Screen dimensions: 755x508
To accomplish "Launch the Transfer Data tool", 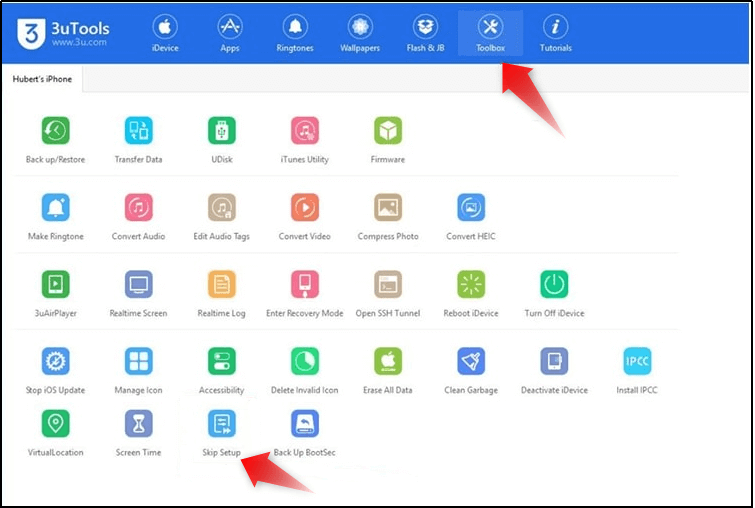I will [x=139, y=130].
